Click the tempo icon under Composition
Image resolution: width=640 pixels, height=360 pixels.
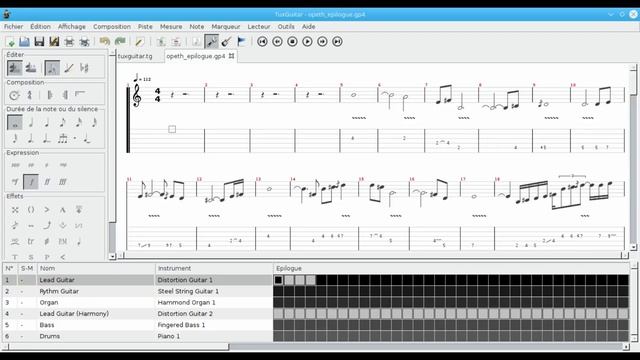tap(14, 95)
